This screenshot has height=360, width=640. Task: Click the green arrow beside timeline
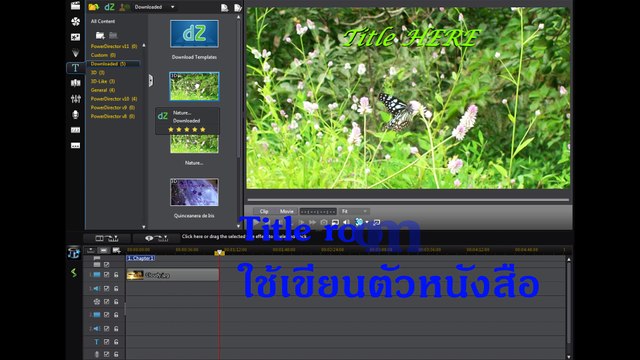[x=73, y=273]
